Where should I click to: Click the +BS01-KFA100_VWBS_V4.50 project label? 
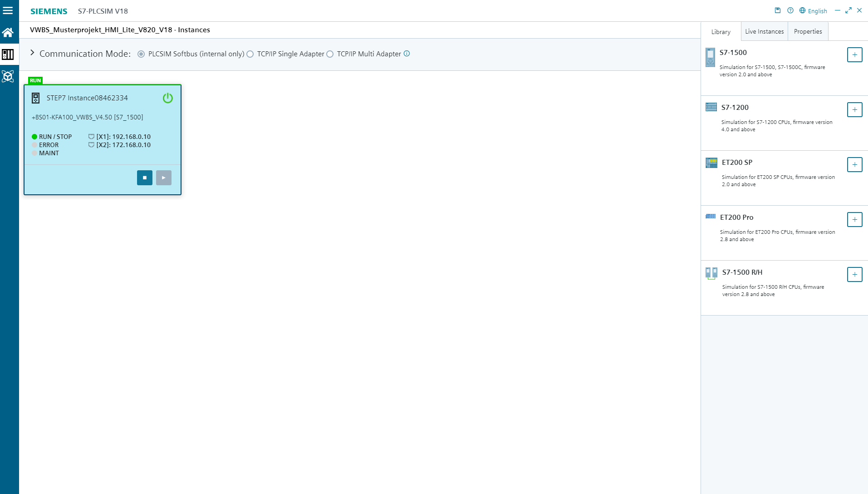(x=87, y=117)
